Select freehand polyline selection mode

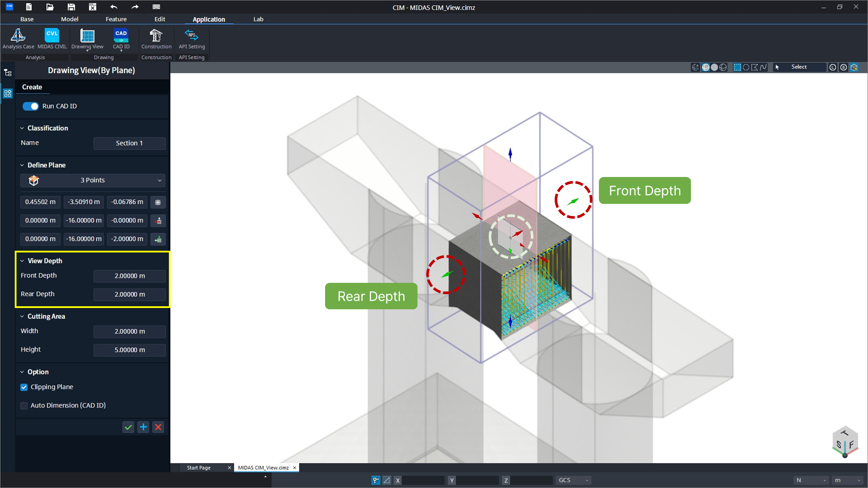pyautogui.click(x=763, y=67)
